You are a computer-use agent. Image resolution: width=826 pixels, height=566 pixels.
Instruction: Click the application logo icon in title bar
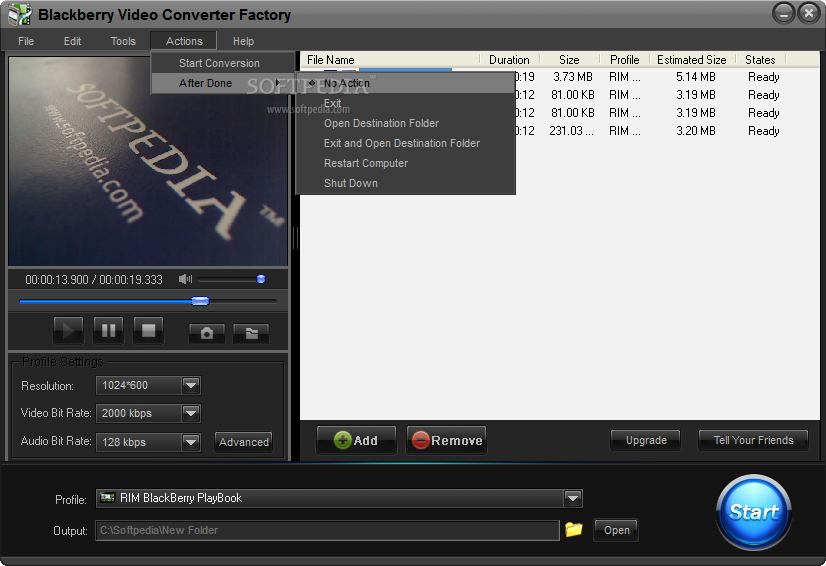point(20,14)
